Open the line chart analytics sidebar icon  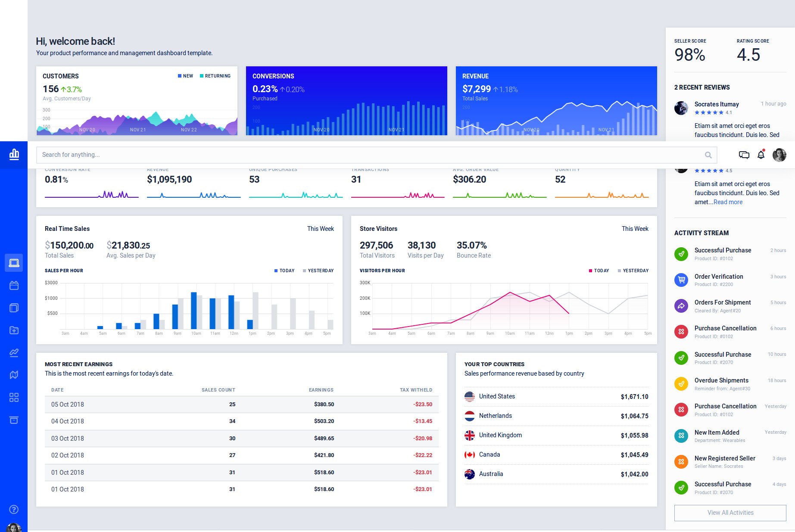14,352
